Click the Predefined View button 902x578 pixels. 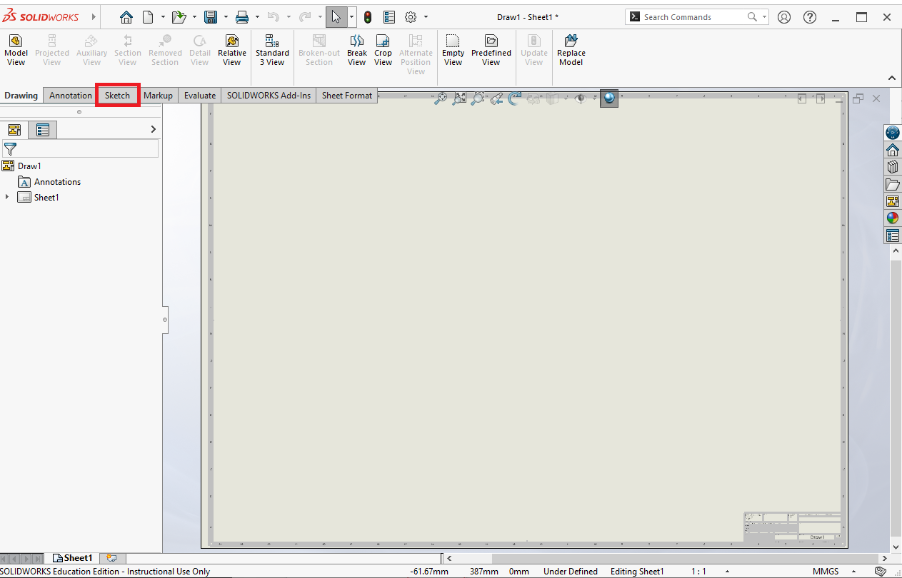490,48
